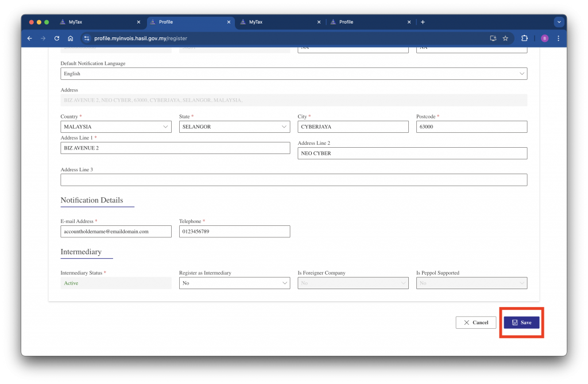Click the Cancel button
The image size is (588, 384).
coord(475,322)
